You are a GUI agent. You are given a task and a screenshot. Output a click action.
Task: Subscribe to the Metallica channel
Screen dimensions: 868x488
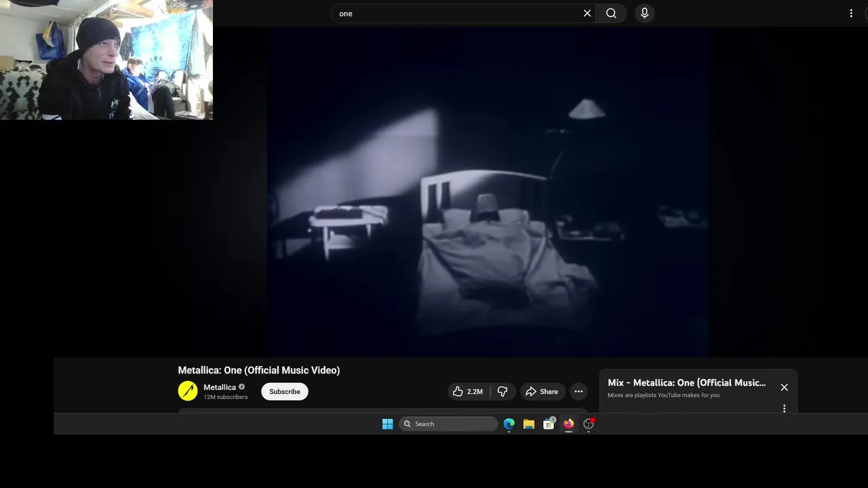285,392
